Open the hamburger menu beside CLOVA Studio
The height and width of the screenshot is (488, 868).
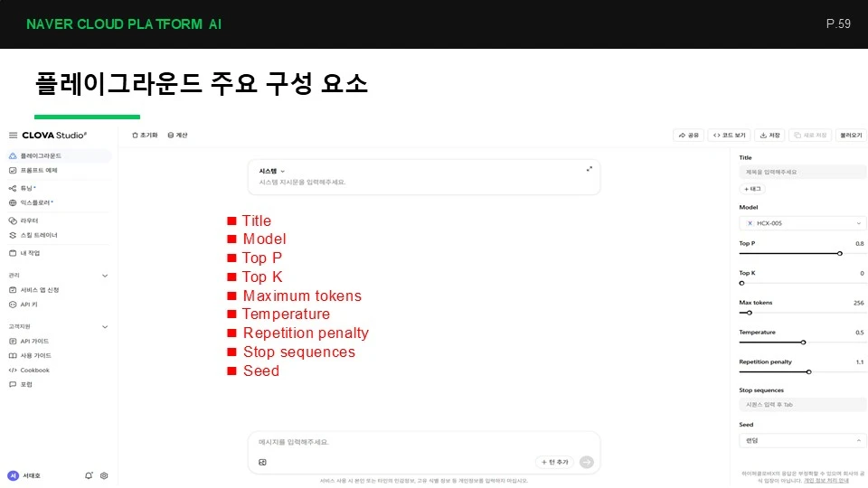[x=13, y=135]
